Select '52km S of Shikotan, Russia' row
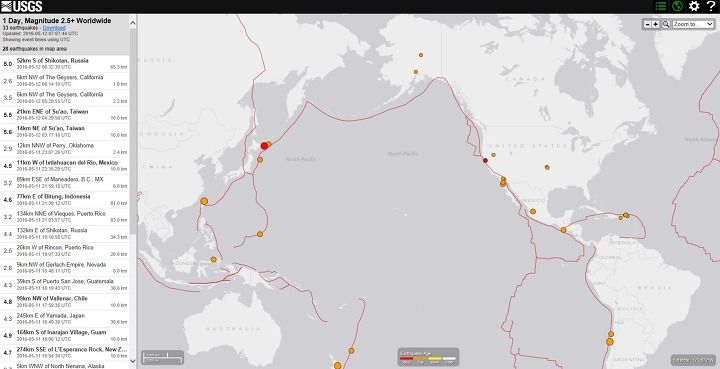720x369 pixels. coord(65,64)
